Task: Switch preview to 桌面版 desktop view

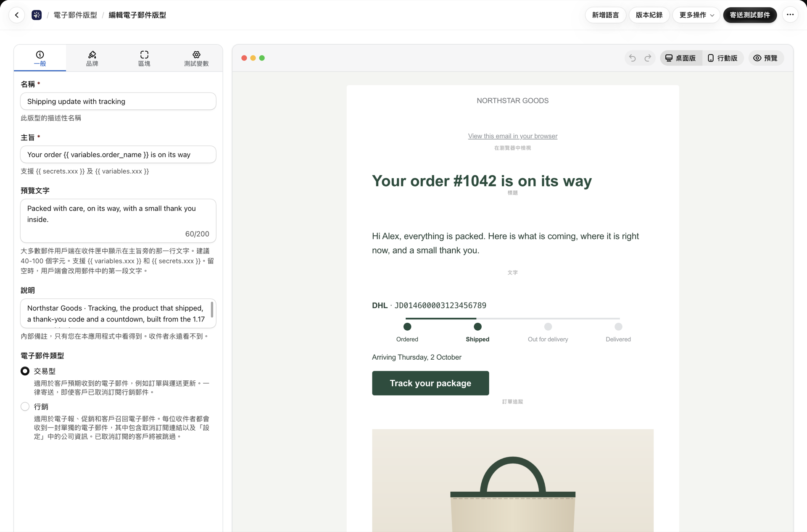Action: pyautogui.click(x=681, y=58)
